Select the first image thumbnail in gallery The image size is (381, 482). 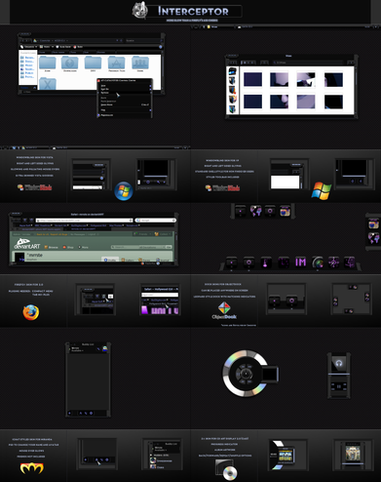tap(253, 80)
